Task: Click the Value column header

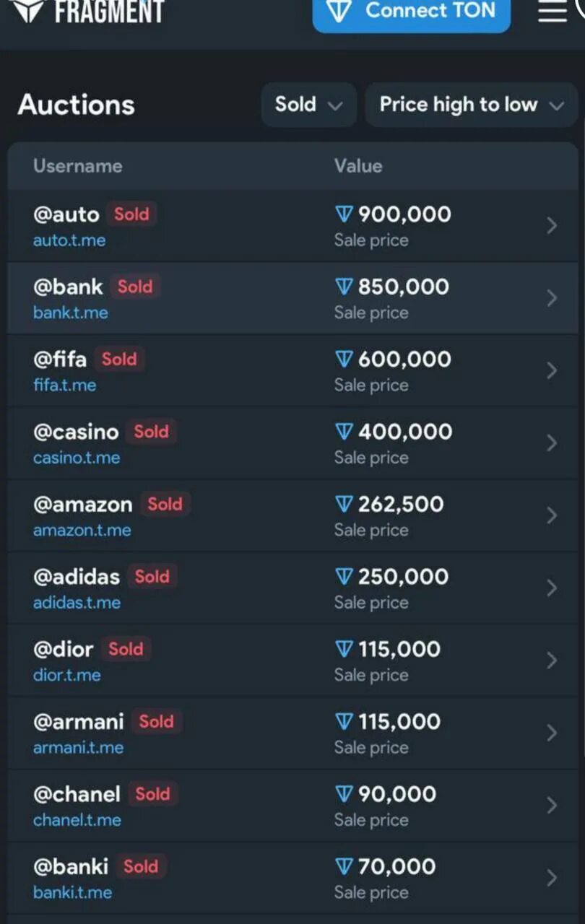Action: click(358, 166)
